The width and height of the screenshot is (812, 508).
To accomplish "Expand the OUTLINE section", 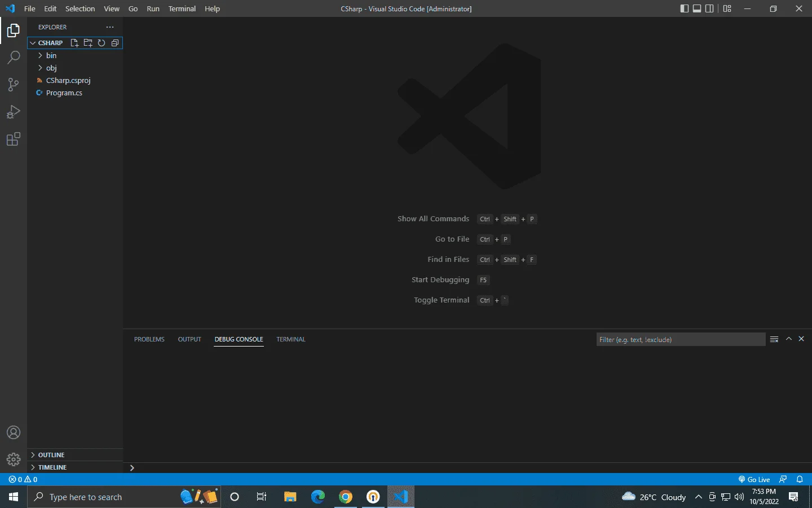I will 75,455.
